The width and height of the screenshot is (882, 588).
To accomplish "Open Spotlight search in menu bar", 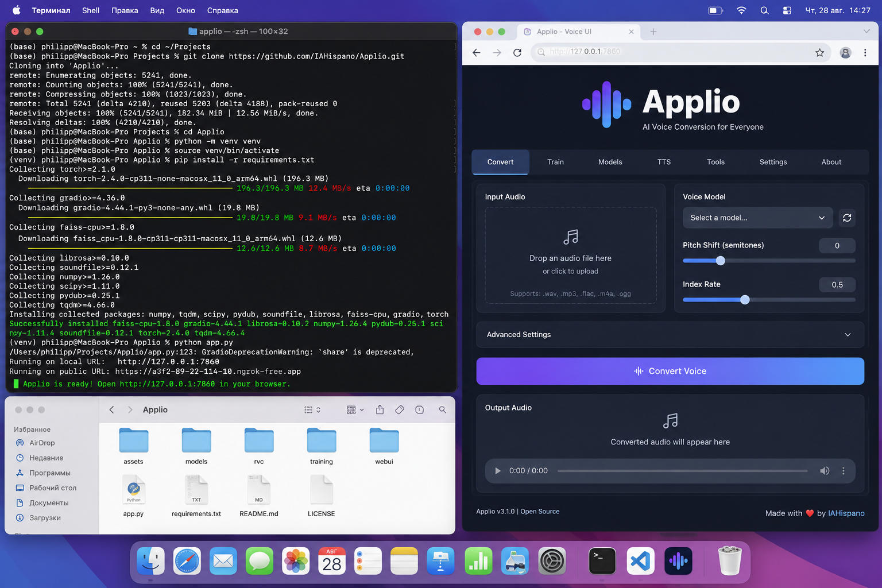I will click(764, 10).
